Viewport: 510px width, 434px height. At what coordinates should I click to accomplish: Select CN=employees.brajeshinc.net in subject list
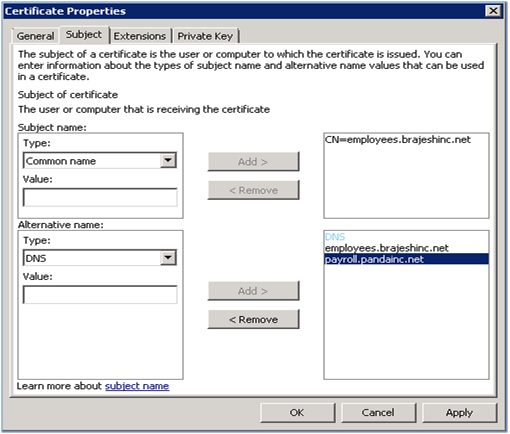tap(397, 140)
